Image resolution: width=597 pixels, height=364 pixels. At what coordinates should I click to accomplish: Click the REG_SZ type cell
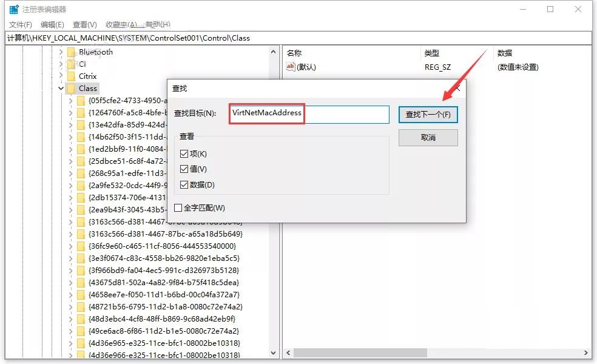(437, 67)
